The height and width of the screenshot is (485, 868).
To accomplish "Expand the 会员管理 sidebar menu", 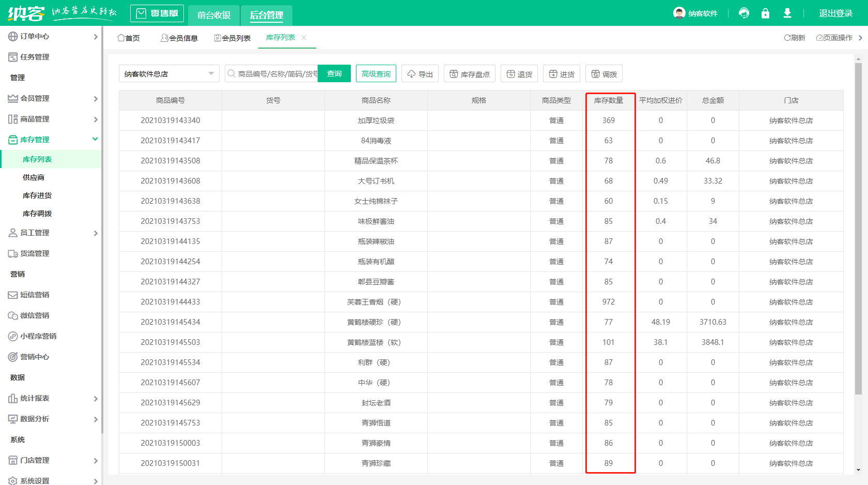I will click(52, 98).
